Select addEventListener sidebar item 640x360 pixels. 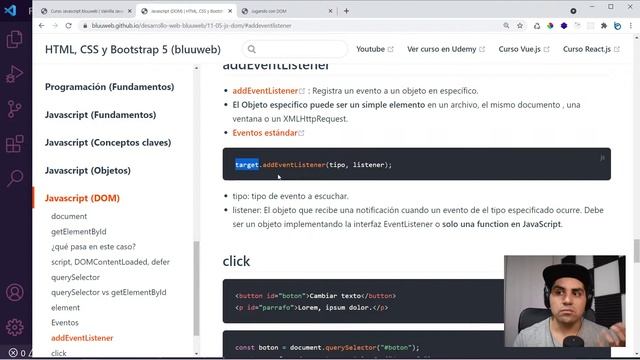point(82,338)
